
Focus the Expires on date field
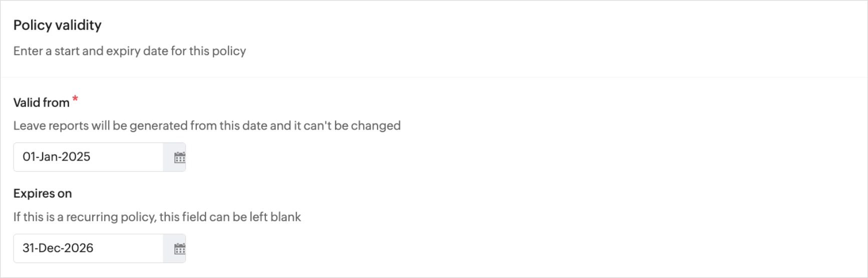[88, 248]
